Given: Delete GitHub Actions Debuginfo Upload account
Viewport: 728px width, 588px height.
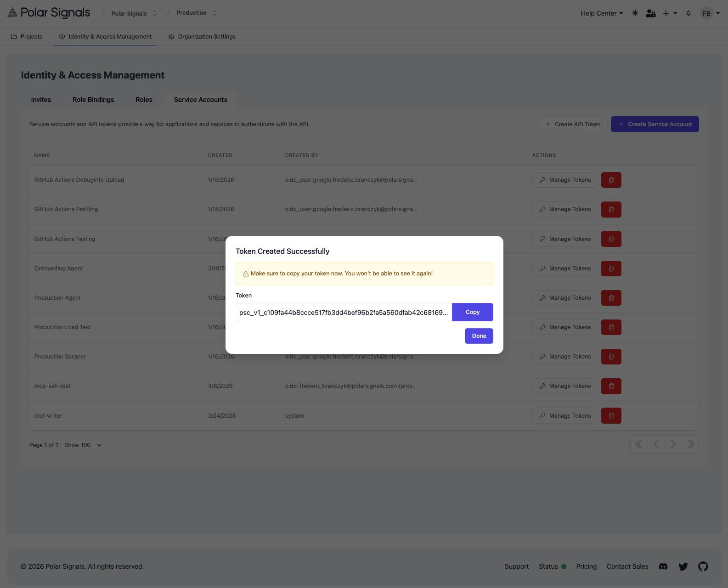Looking at the screenshot, I should pyautogui.click(x=611, y=180).
